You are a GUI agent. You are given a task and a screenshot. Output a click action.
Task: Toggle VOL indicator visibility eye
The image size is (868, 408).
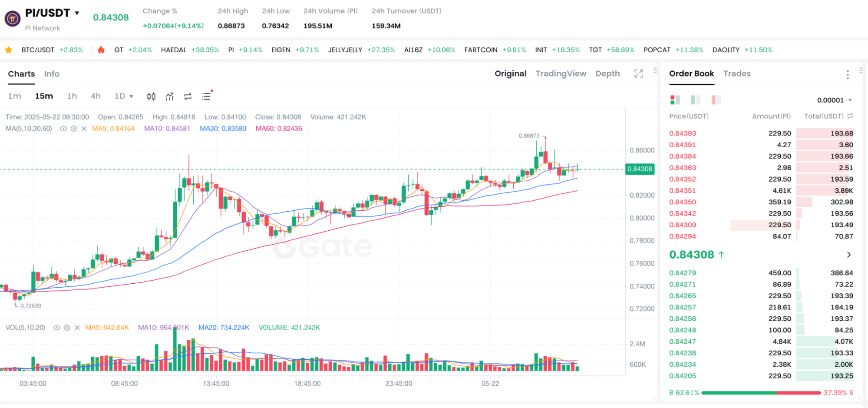click(x=56, y=328)
